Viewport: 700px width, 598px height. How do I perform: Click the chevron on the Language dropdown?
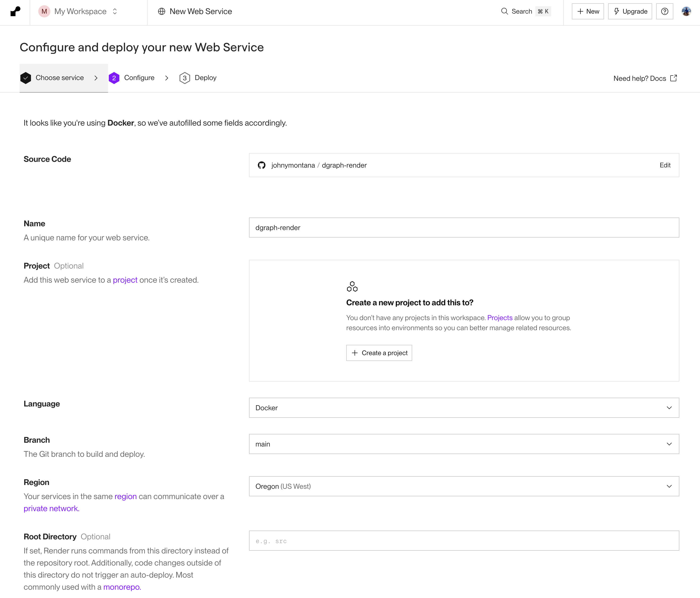(669, 407)
